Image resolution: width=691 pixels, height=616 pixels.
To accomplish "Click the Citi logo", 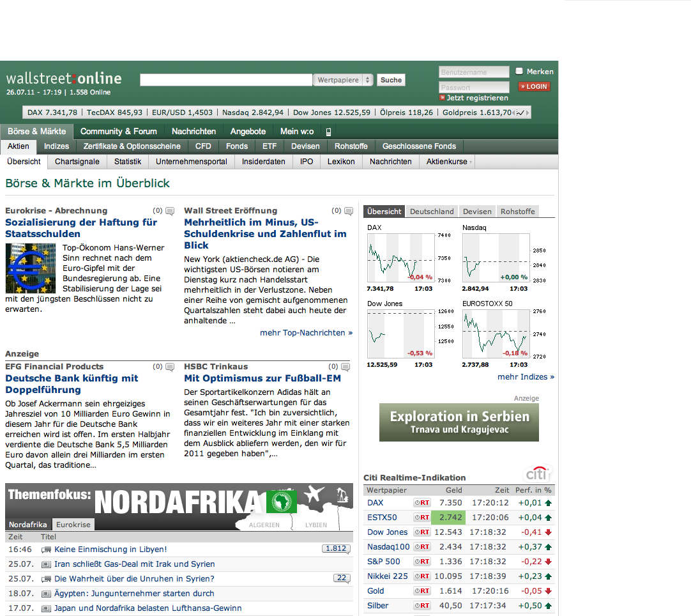I will (x=536, y=474).
